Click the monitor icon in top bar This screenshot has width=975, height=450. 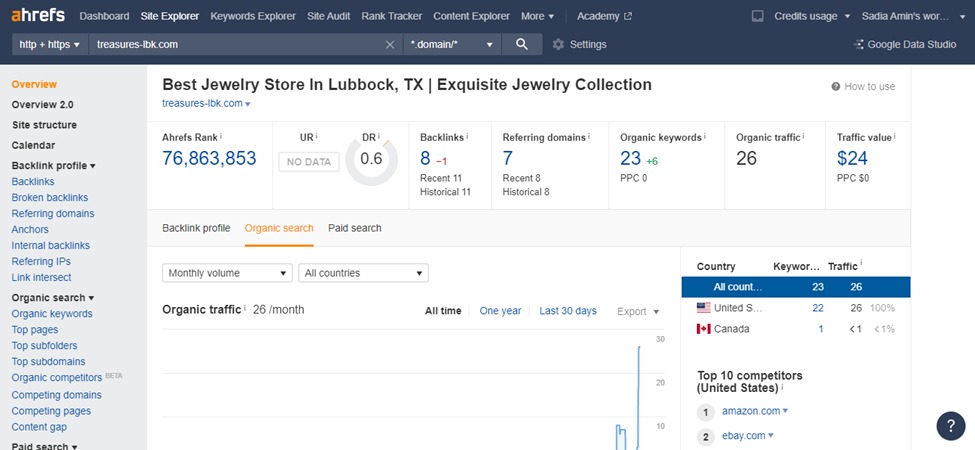pos(757,16)
